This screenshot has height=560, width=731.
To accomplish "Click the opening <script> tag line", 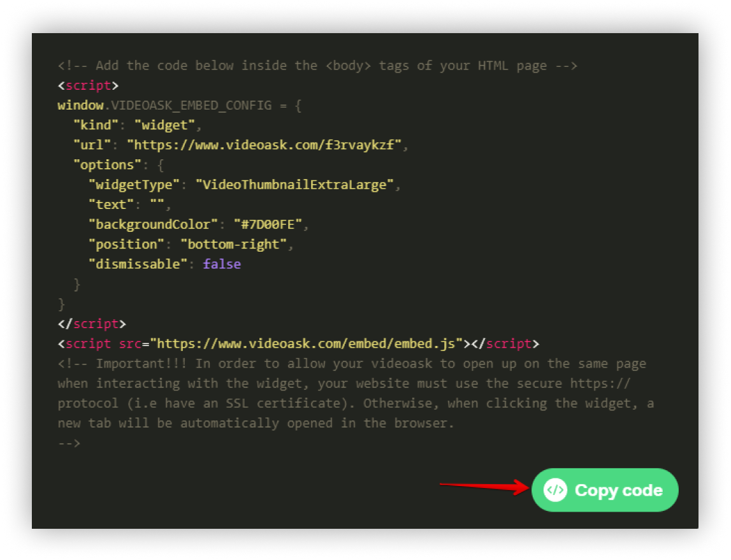I will click(x=88, y=86).
